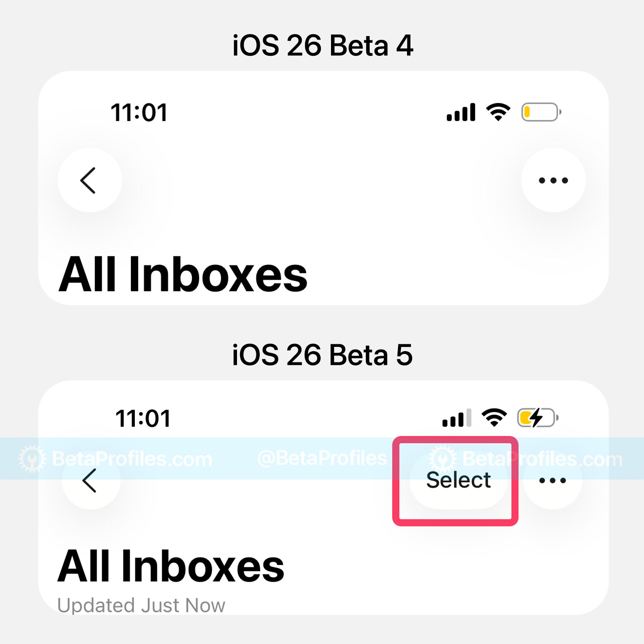
Task: Click the left BetaProfiles.com watermark link
Action: (115, 459)
